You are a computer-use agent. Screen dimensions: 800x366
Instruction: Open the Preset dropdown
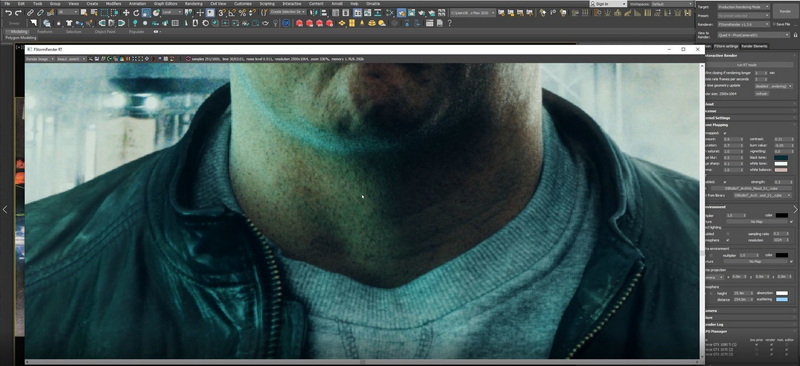tap(743, 15)
